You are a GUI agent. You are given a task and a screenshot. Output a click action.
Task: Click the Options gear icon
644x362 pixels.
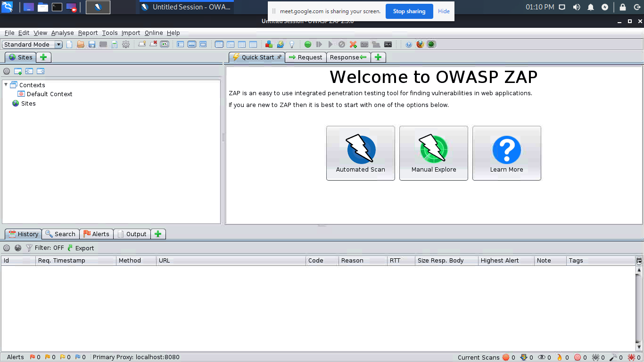126,44
